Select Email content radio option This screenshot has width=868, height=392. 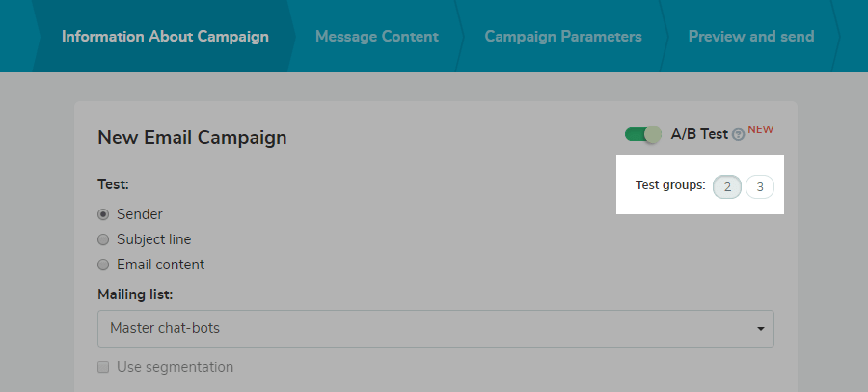pyautogui.click(x=103, y=265)
